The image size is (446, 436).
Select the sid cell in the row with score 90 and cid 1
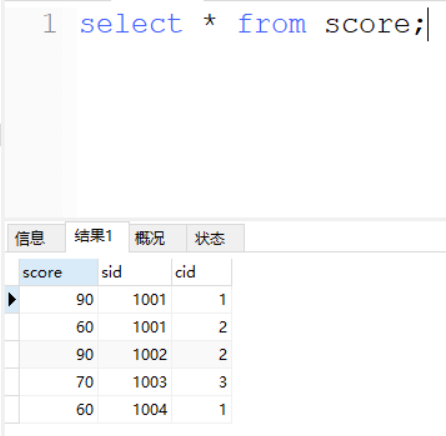point(135,299)
